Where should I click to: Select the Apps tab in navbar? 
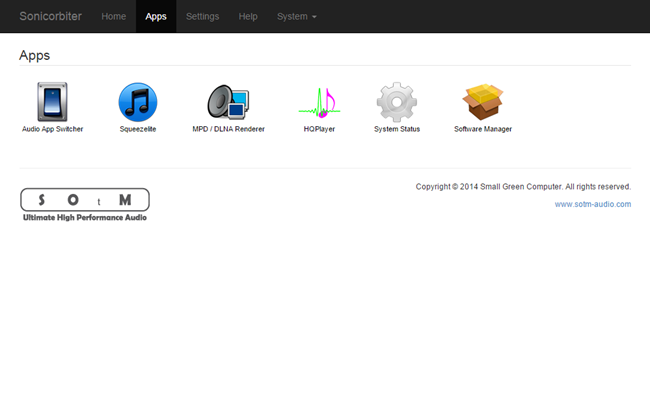[x=156, y=17]
